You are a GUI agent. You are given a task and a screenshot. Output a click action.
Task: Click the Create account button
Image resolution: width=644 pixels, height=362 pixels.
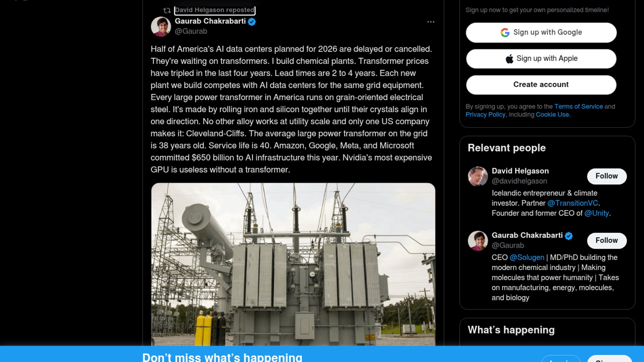[541, 85]
